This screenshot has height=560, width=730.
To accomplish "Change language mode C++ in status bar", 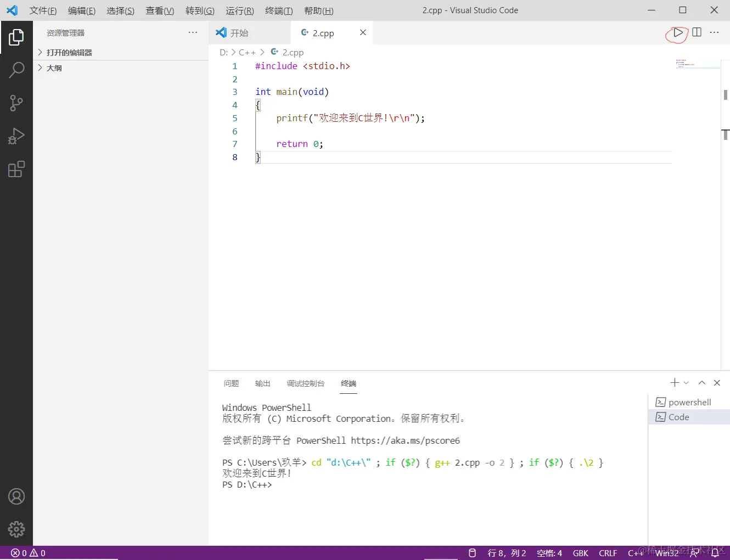I will [636, 553].
